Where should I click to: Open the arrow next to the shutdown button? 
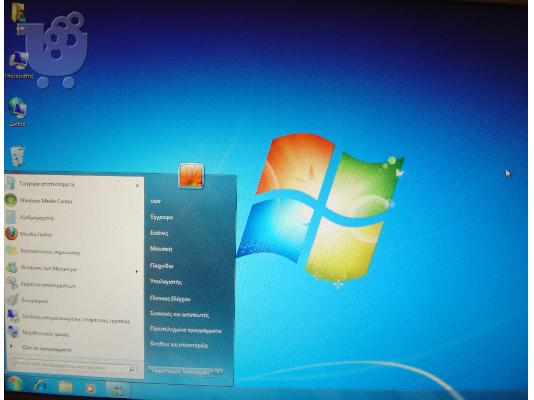click(x=219, y=371)
